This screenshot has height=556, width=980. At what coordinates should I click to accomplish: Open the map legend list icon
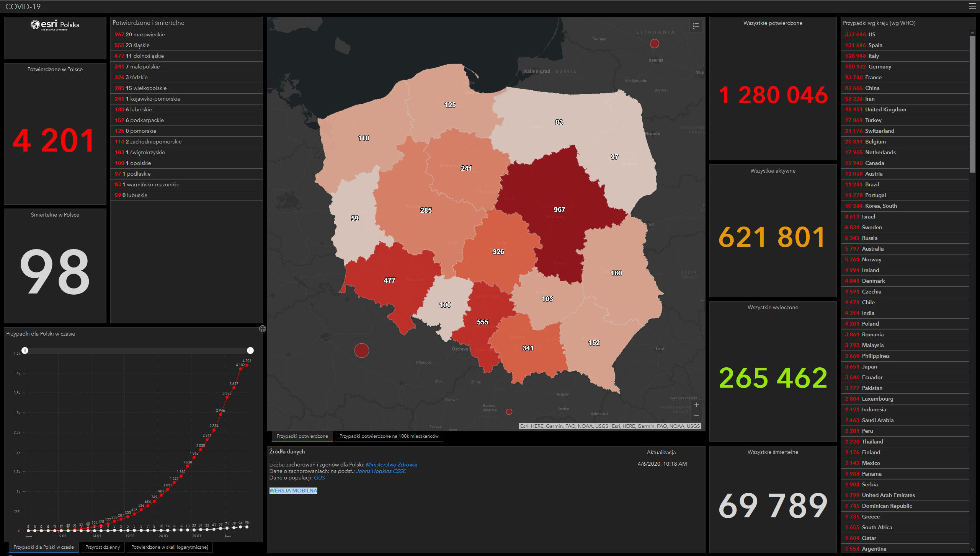(696, 26)
